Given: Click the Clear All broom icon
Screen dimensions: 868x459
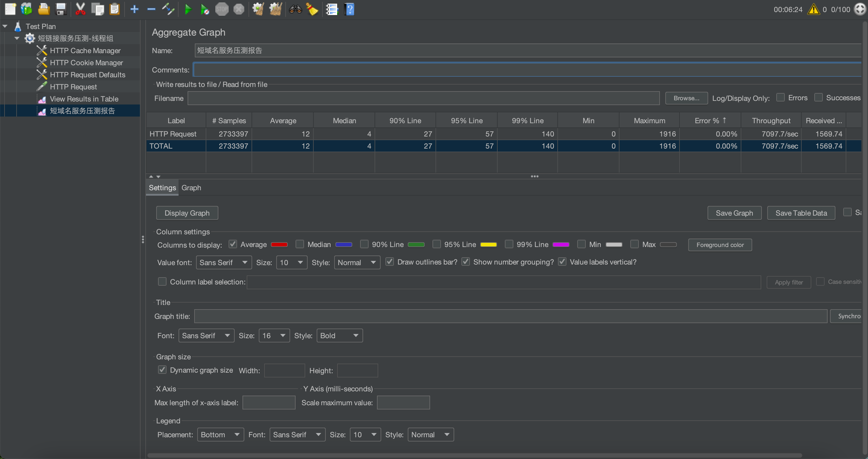Looking at the screenshot, I should tap(275, 9).
